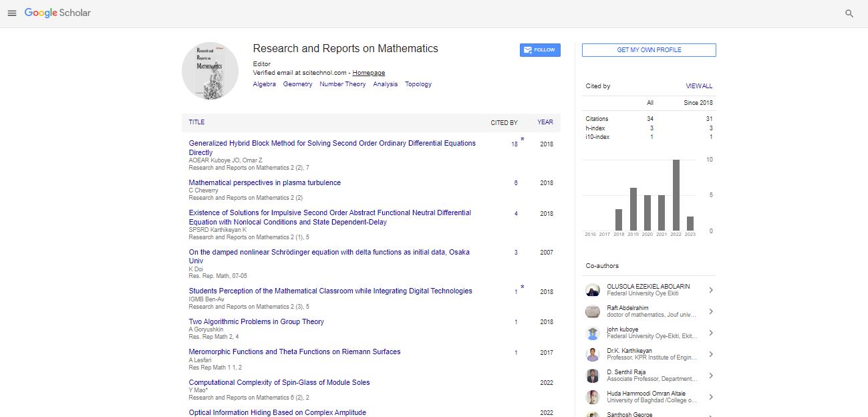This screenshot has width=868, height=417.
Task: Open Two Algorithmic Problems in Group Theory
Action: (x=256, y=321)
